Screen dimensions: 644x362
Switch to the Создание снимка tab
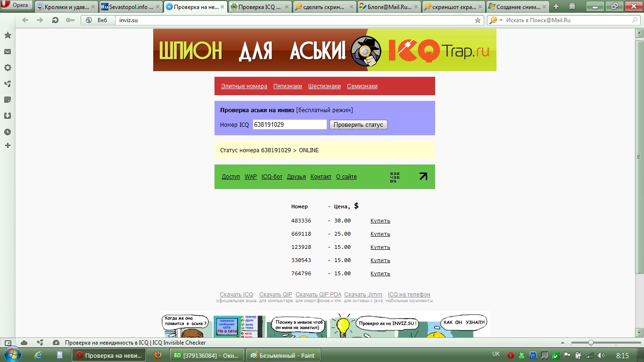tap(518, 7)
